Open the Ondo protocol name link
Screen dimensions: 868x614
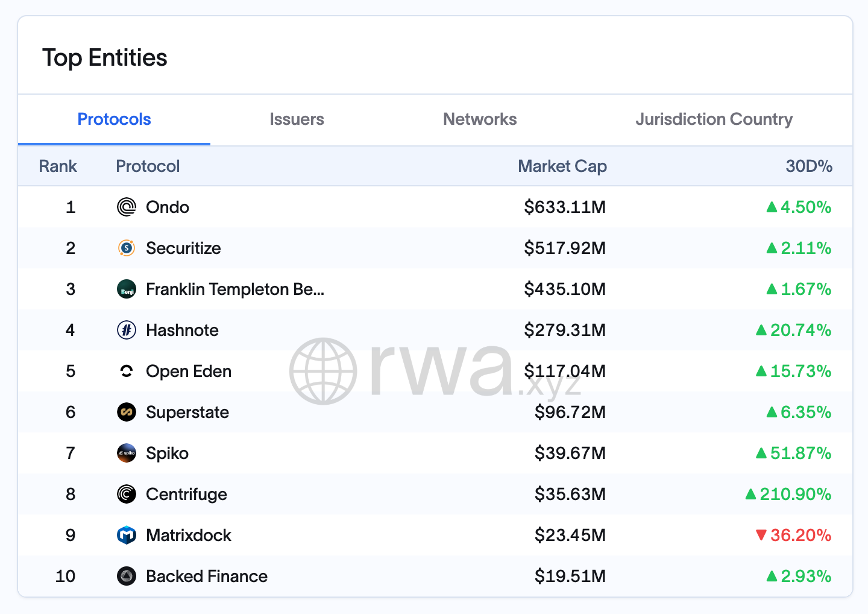[x=168, y=207]
